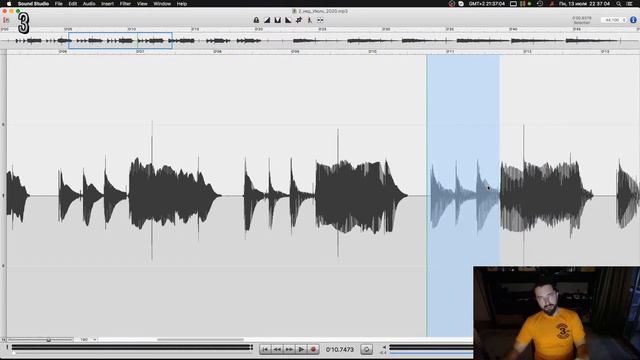640x360 pixels.
Task: Open the Help menu
Action: 182,4
